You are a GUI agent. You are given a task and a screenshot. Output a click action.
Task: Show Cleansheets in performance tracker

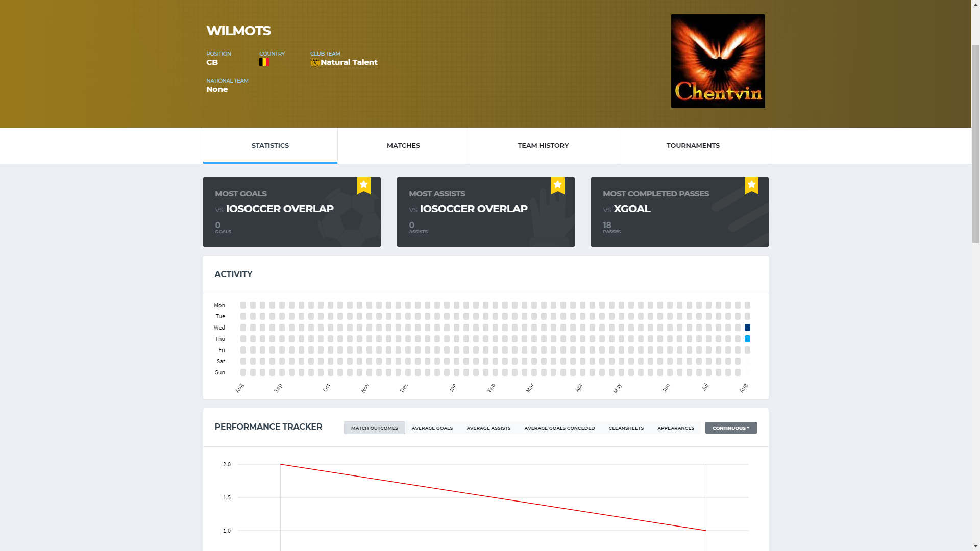(x=626, y=428)
